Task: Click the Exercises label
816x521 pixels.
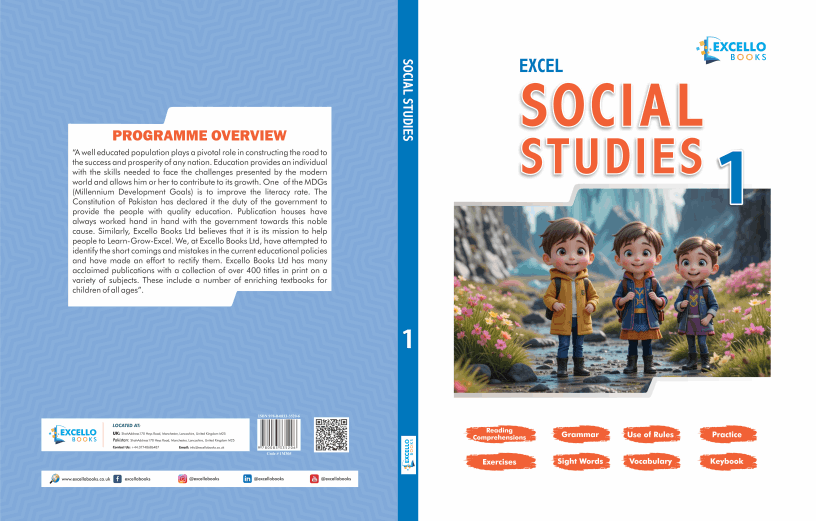Action: pyautogui.click(x=498, y=462)
